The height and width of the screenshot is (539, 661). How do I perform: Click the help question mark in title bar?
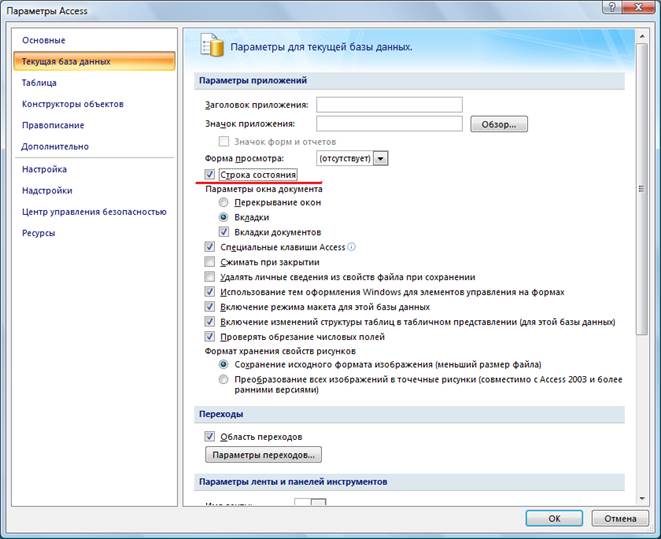[612, 6]
